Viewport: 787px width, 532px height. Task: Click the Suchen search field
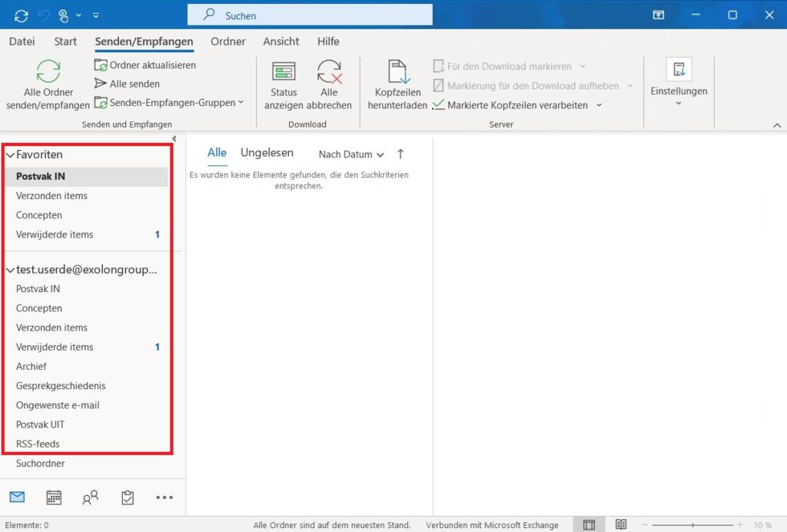point(310,15)
